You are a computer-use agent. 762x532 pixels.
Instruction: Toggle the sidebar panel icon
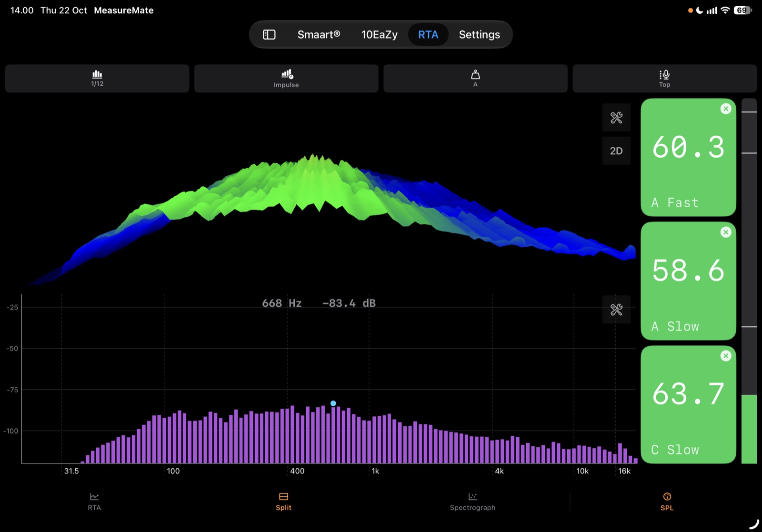(x=269, y=35)
